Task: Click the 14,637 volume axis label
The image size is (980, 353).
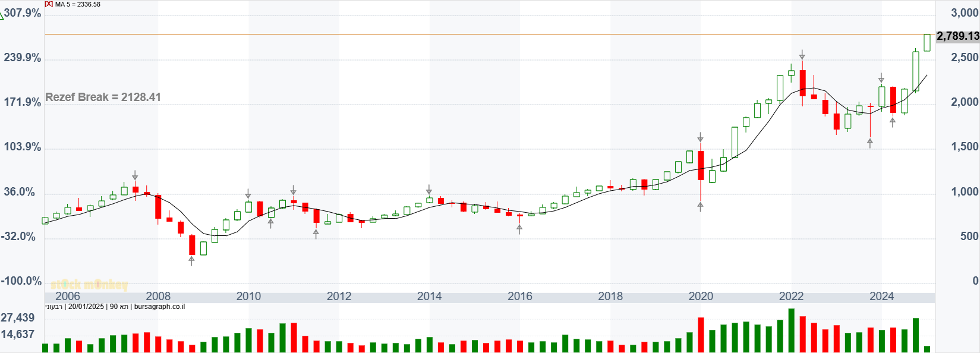Action: click(x=18, y=335)
